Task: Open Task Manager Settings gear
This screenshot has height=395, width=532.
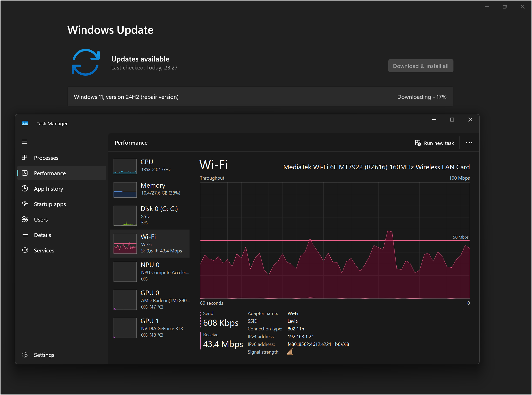Action: point(25,355)
